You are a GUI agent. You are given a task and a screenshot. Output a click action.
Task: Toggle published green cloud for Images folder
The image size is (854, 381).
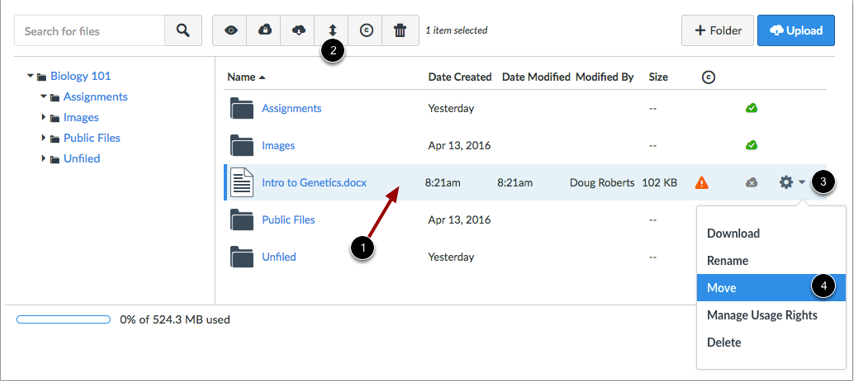click(752, 145)
